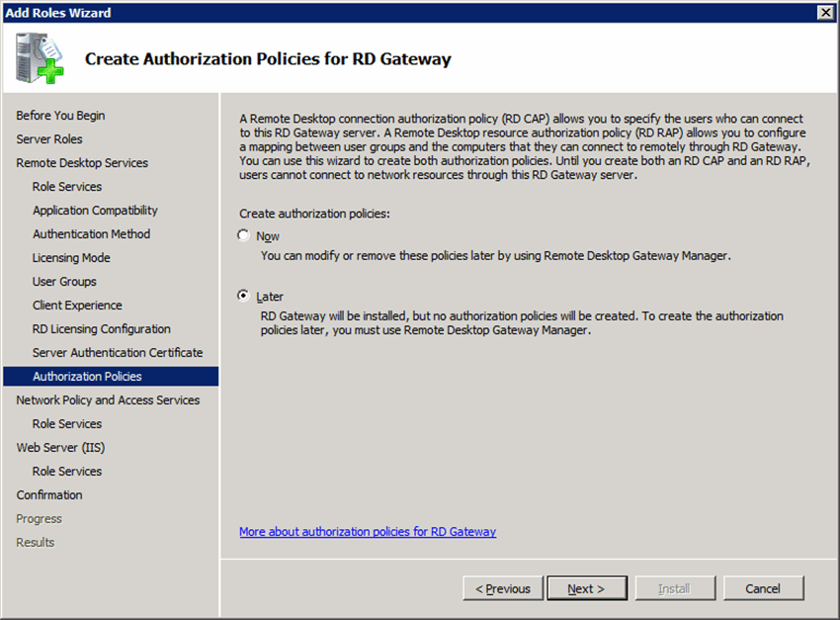The width and height of the screenshot is (840, 620).
Task: Open Client Experience step
Action: click(x=77, y=306)
